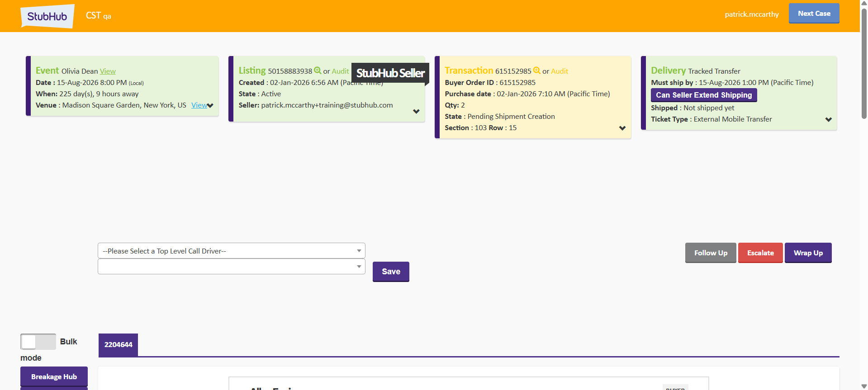Image resolution: width=868 pixels, height=390 pixels.
Task: Expand the Event card details chevron
Action: pos(210,106)
